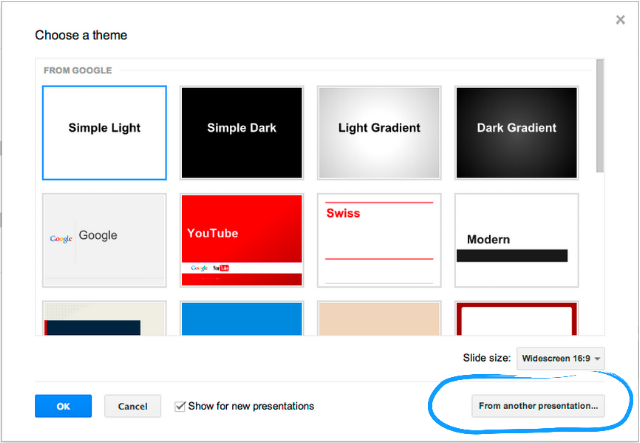The width and height of the screenshot is (640, 443).
Task: Pick the Light Gradient theme
Action: click(x=379, y=133)
